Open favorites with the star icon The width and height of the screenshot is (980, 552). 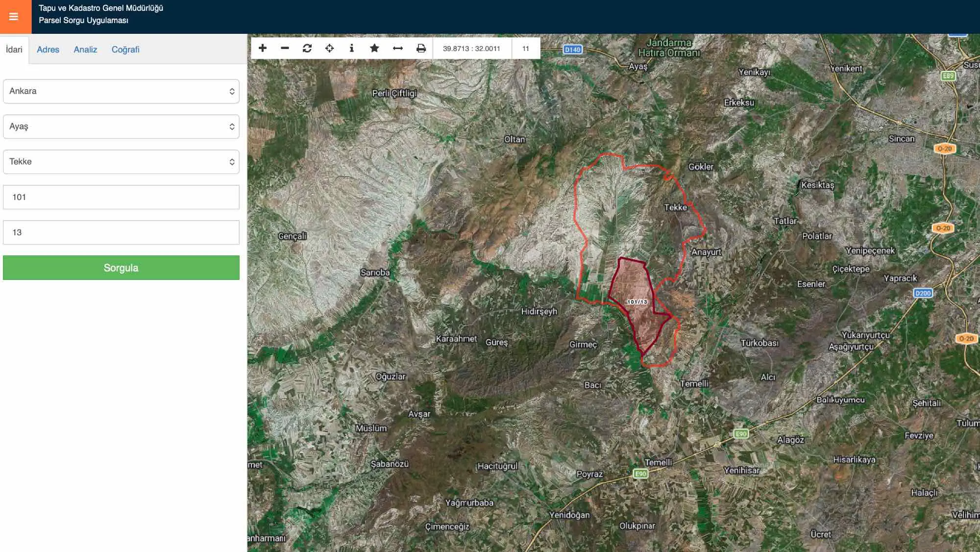tap(374, 48)
